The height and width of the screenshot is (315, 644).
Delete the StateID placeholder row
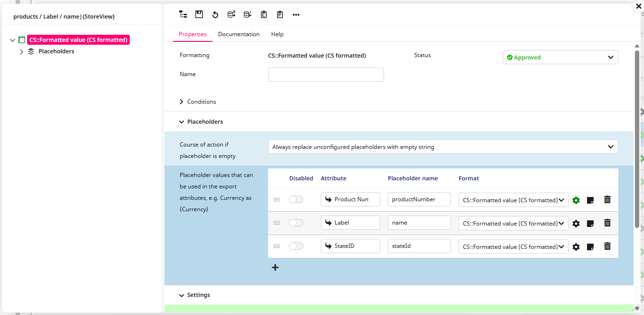607,246
